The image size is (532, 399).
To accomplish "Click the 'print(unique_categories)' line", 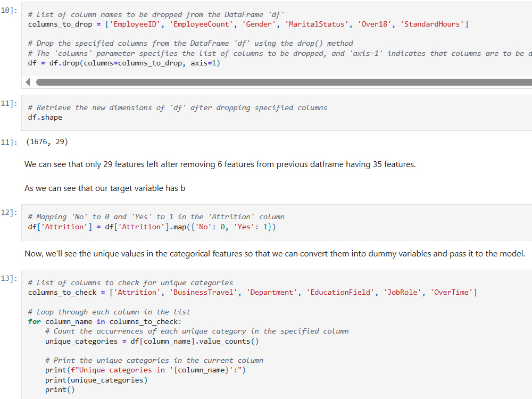I will 96,380.
